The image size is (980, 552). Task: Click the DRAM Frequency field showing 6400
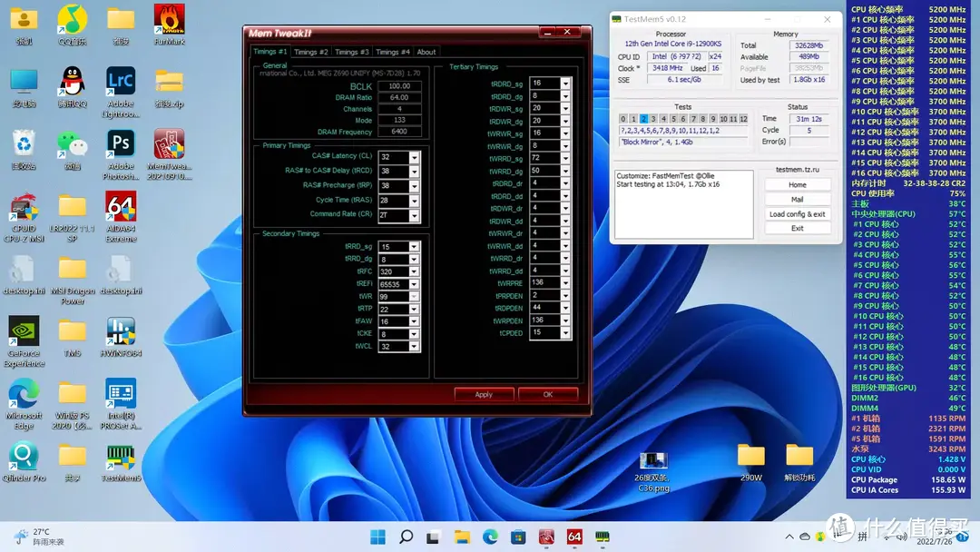(x=399, y=132)
